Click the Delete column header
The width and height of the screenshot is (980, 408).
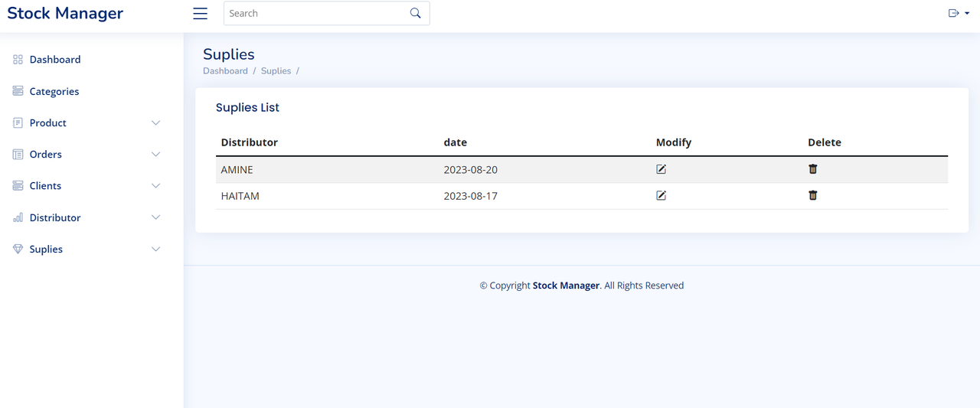825,142
